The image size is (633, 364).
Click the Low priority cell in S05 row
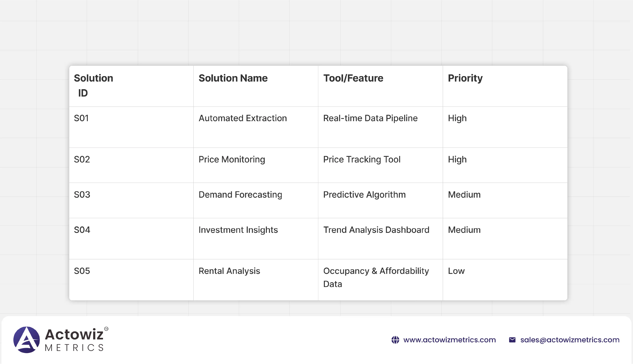[x=456, y=271]
